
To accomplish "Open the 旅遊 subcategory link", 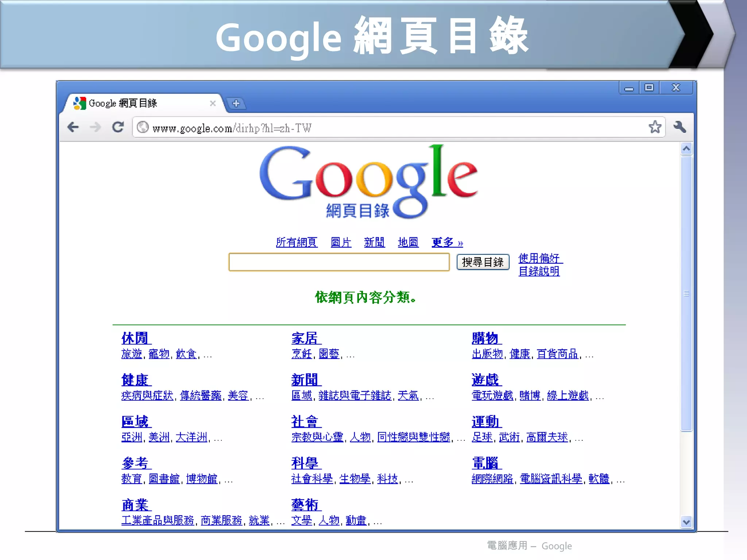I will (x=132, y=354).
